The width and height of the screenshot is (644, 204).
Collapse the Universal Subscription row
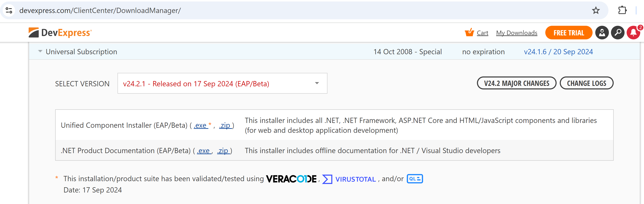tap(40, 51)
